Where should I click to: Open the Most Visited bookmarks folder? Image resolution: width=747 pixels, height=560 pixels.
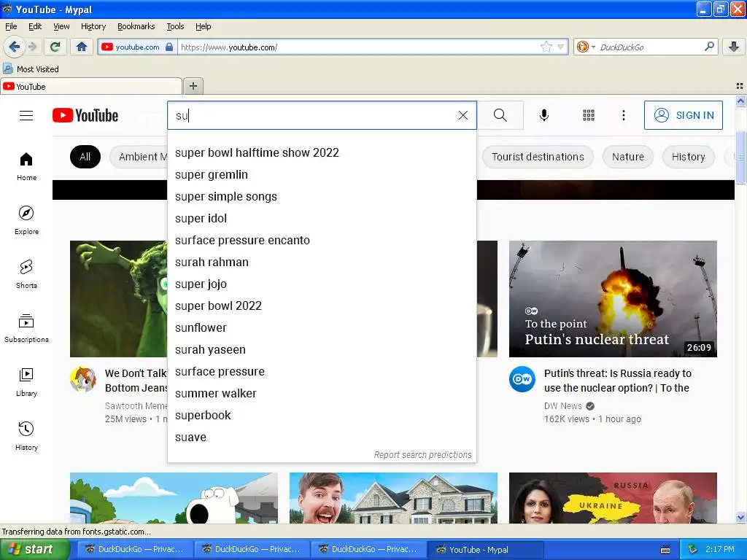pos(31,69)
